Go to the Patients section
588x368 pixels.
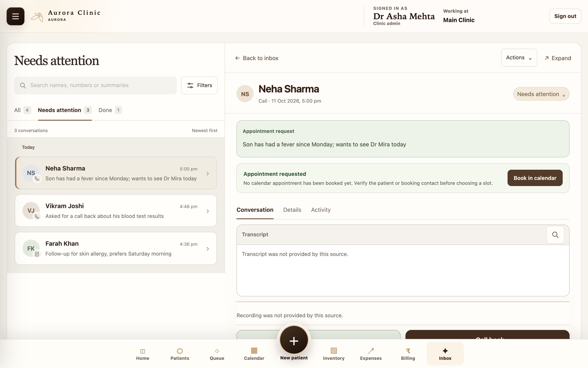[180, 354]
